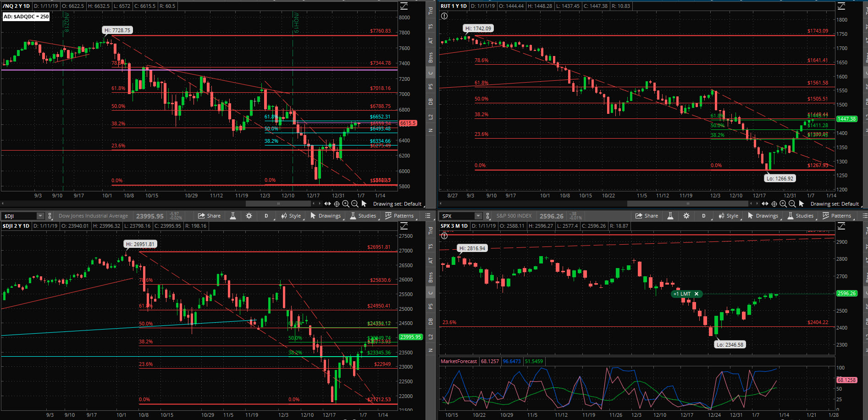Click the symbol link icon next to $DJI
868x420 pixels.
50,216
